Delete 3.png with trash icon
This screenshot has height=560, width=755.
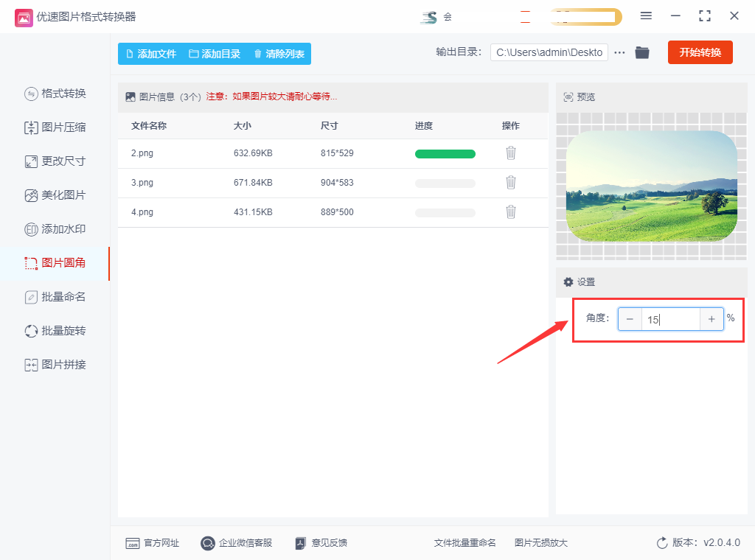[x=511, y=182]
